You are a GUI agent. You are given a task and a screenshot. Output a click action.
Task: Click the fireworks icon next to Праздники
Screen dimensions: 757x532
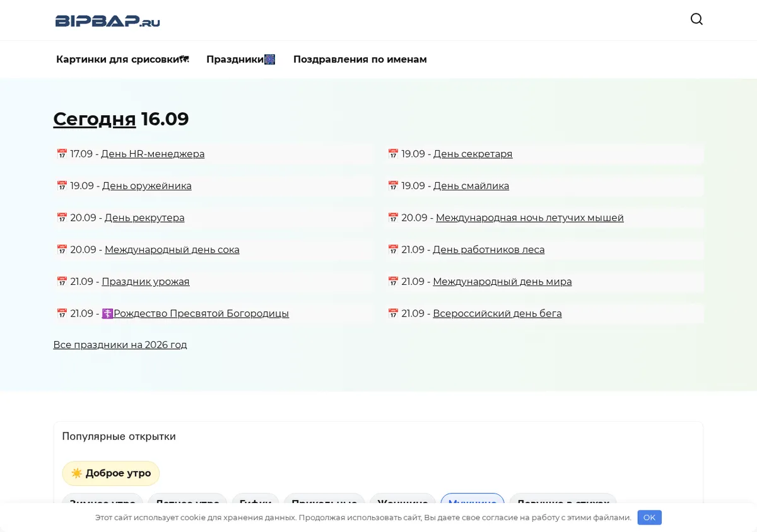tap(270, 59)
